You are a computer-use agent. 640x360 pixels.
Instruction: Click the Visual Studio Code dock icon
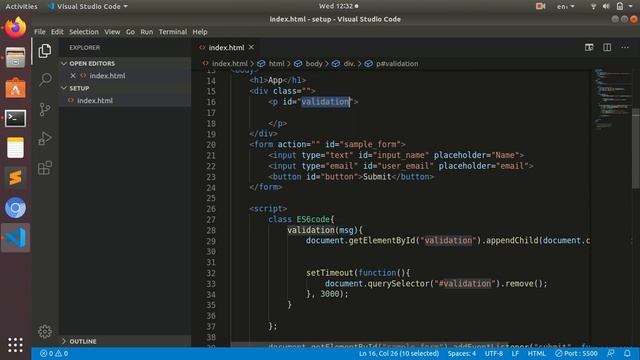tap(16, 238)
